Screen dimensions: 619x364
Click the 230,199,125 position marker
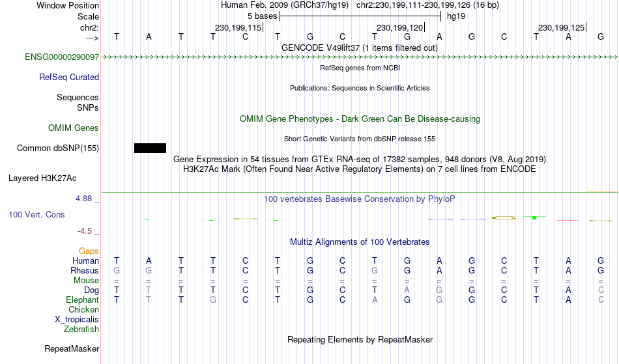562,27
